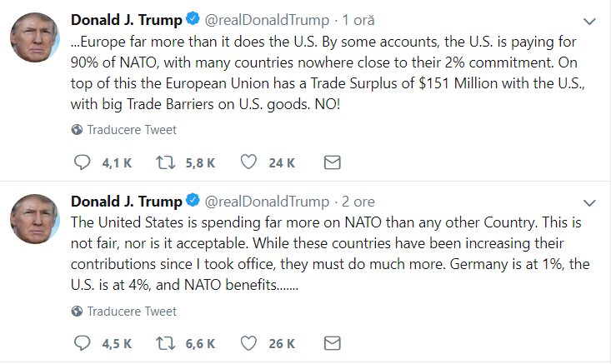The height and width of the screenshot is (364, 611).
Task: Open the '2 ore' timestamp link
Action: click(x=357, y=202)
